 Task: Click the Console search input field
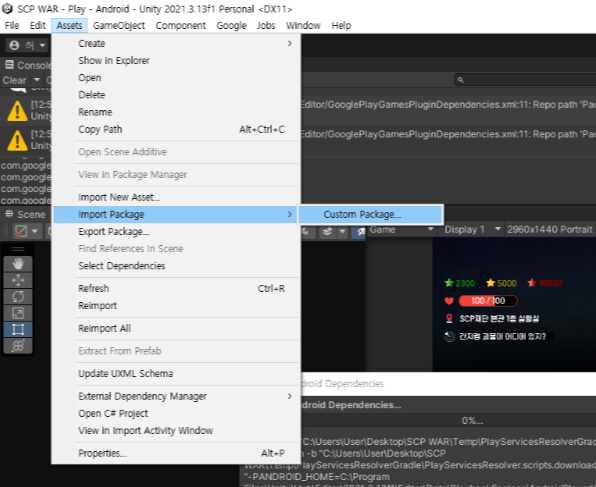[525, 80]
